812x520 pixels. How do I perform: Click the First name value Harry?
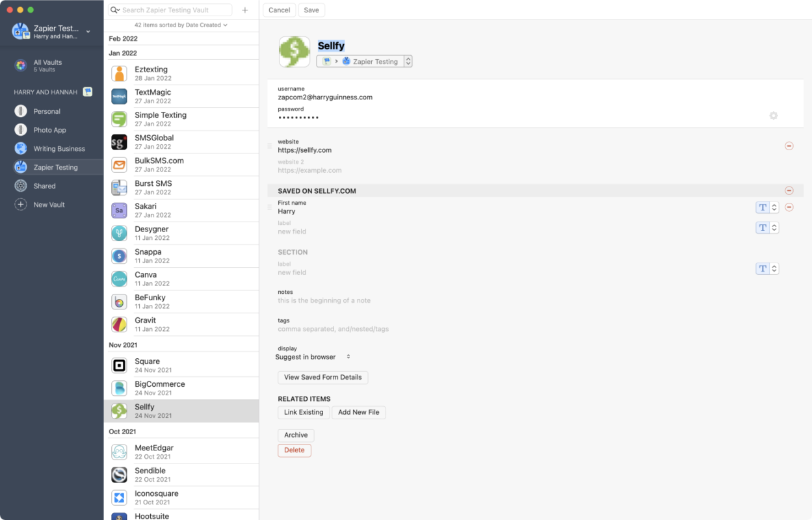click(x=287, y=211)
